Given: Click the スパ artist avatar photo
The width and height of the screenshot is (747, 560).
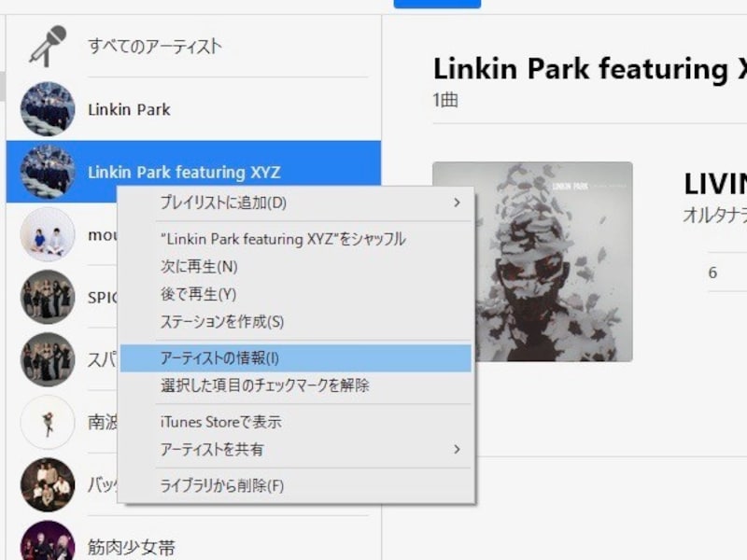Looking at the screenshot, I should [48, 359].
